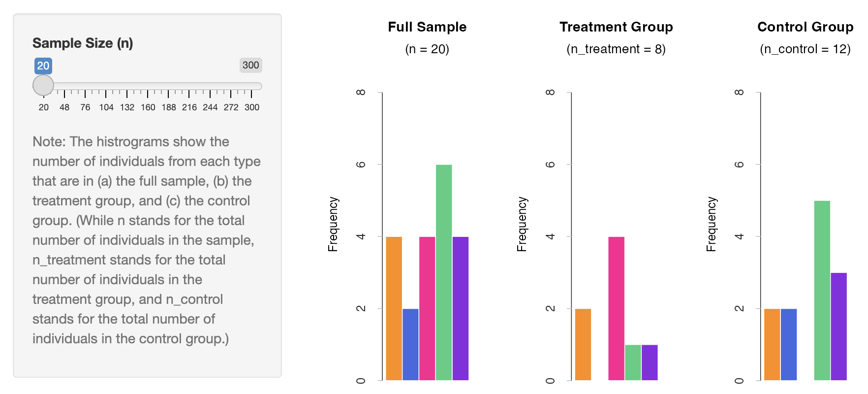Click the green bar in Treatment Group histogram
868x394 pixels.
633,362
